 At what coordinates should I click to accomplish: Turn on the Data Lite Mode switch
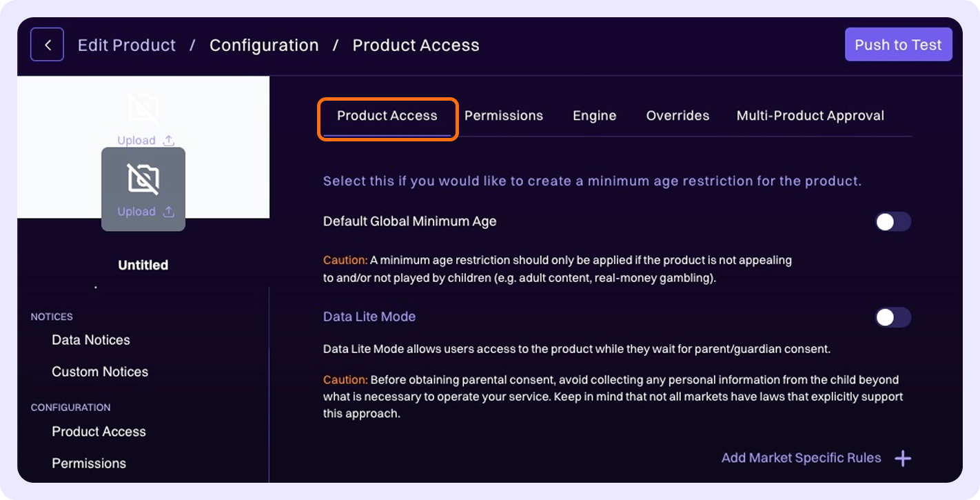(892, 317)
